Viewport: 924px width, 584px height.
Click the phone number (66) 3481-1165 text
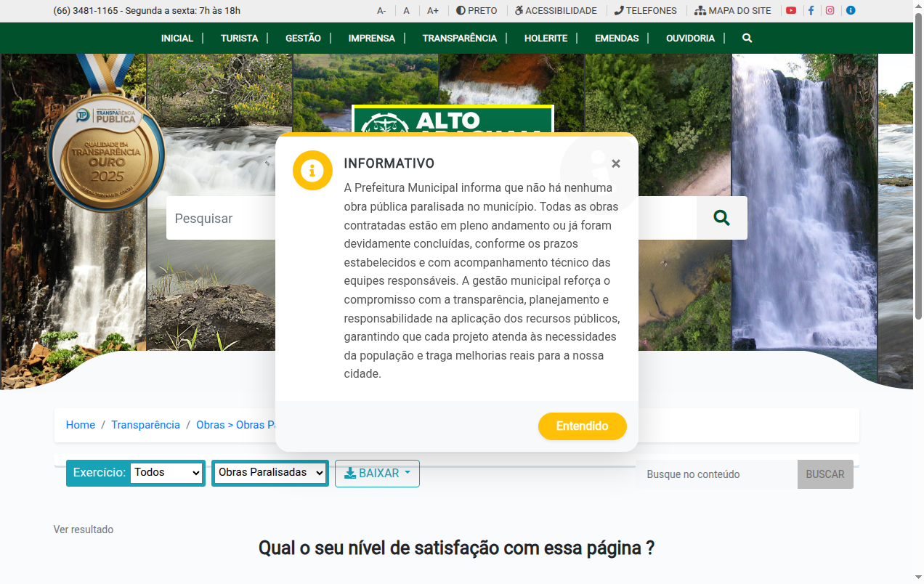point(87,11)
